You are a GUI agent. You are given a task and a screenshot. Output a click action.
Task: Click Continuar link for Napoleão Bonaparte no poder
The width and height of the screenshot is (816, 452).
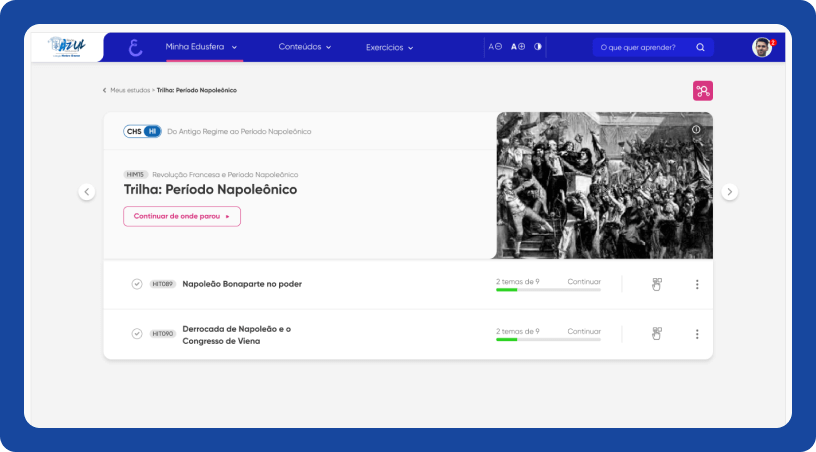pyautogui.click(x=584, y=282)
